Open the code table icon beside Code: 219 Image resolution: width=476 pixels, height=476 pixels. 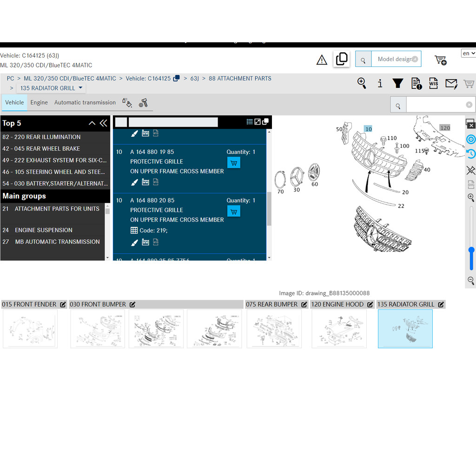pyautogui.click(x=134, y=231)
